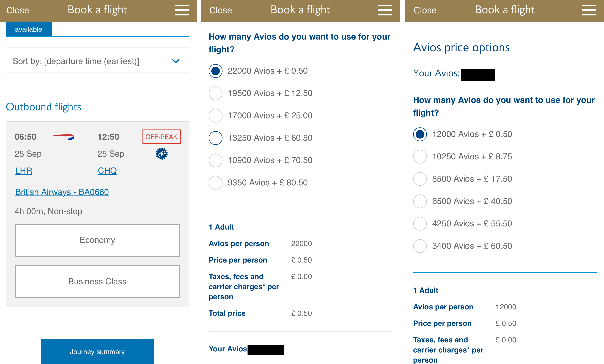Select the Business Class cabin button
This screenshot has width=604, height=364.
[x=97, y=281]
